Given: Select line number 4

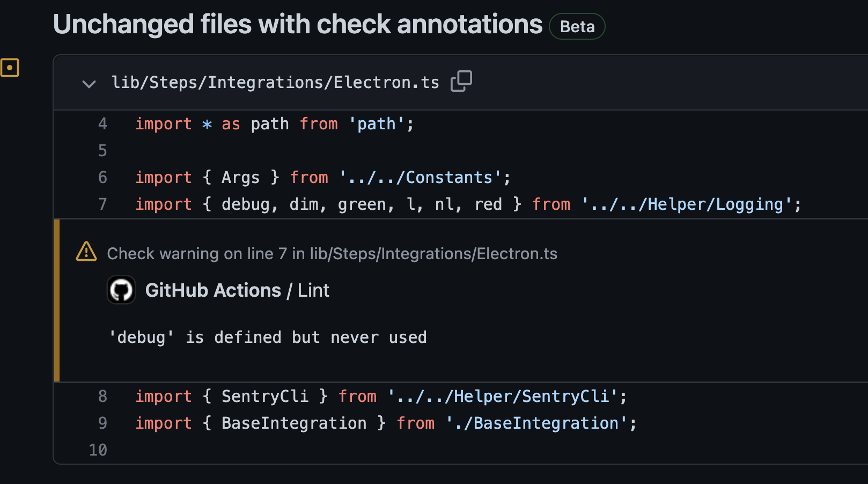Looking at the screenshot, I should (102, 124).
